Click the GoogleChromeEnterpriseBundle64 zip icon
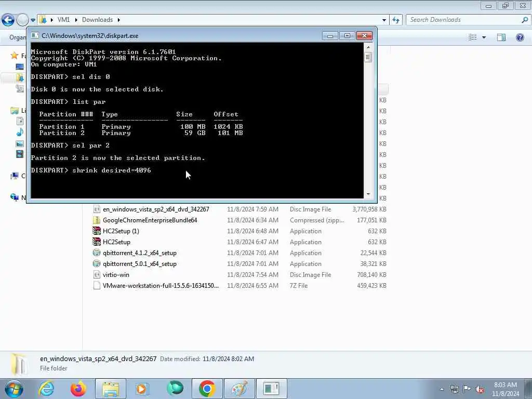The height and width of the screenshot is (399, 532). pyautogui.click(x=97, y=220)
